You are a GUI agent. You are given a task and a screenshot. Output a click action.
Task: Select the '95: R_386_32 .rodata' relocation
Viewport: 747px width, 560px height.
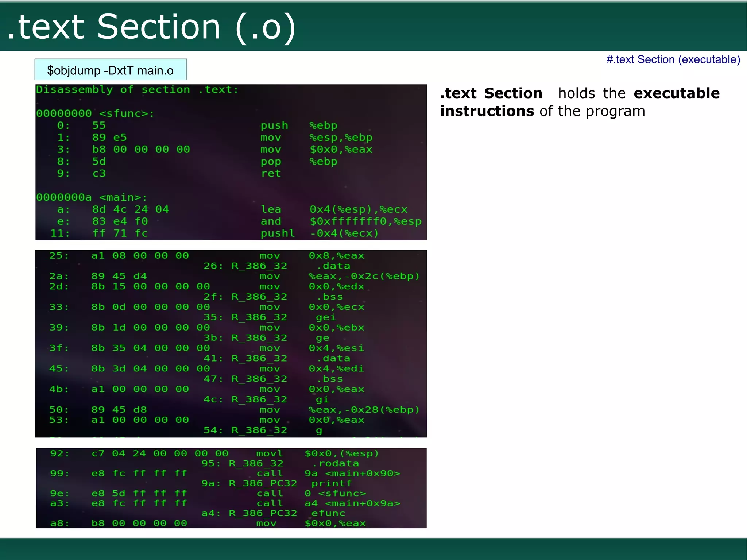(280, 463)
